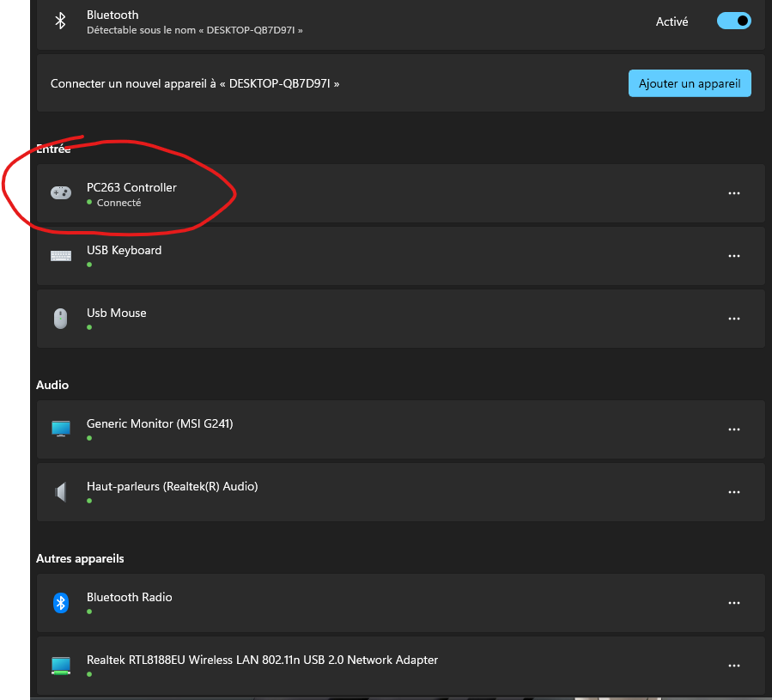This screenshot has width=772, height=700.
Task: Open more options for Usb Mouse
Action: click(733, 319)
